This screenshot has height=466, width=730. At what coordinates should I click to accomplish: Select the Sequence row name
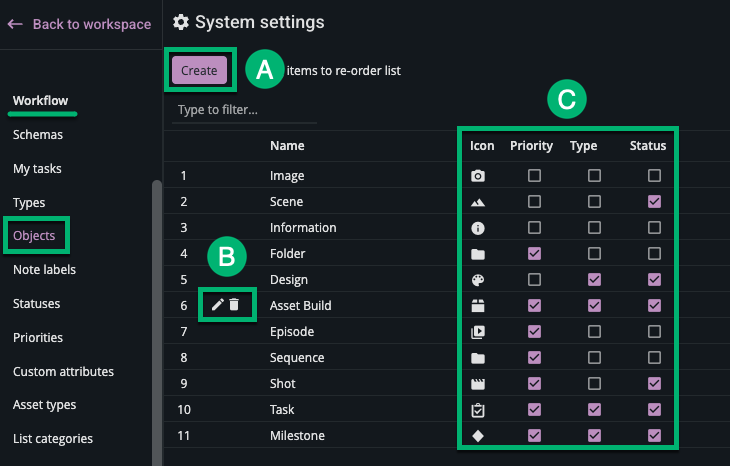tap(297, 358)
